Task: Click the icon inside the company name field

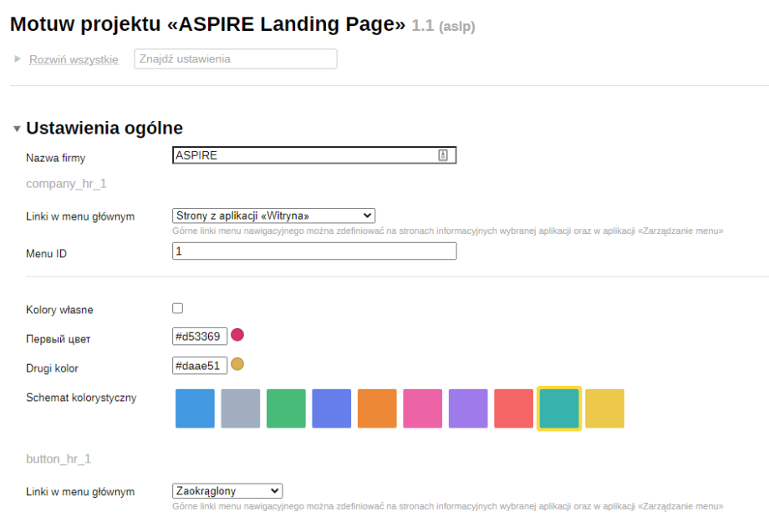Action: 443,155
